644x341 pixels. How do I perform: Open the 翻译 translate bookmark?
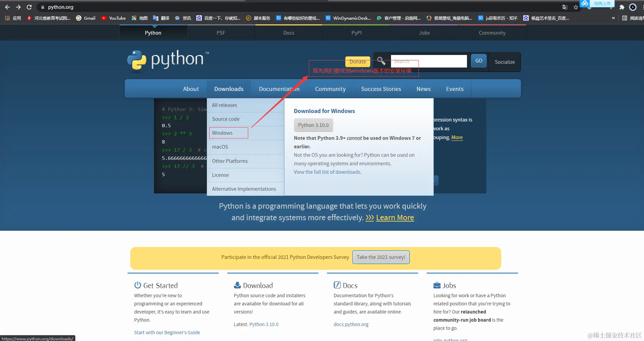(x=161, y=18)
